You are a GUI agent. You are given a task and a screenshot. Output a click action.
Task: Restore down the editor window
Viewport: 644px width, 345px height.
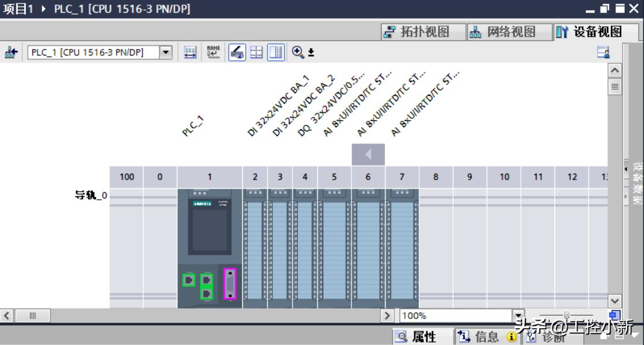click(x=605, y=8)
